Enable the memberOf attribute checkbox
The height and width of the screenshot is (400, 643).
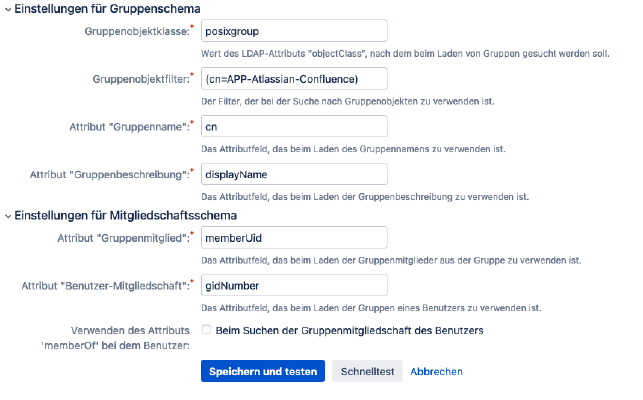[x=206, y=329]
